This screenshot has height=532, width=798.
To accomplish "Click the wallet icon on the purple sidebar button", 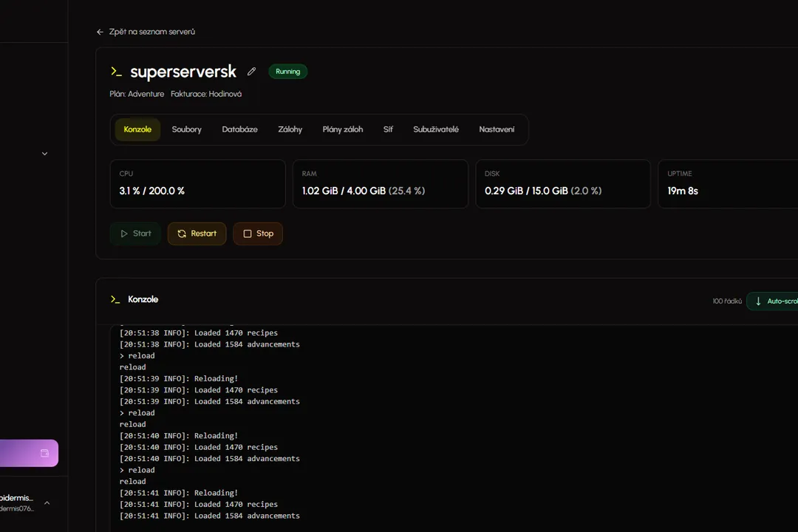I will (44, 453).
